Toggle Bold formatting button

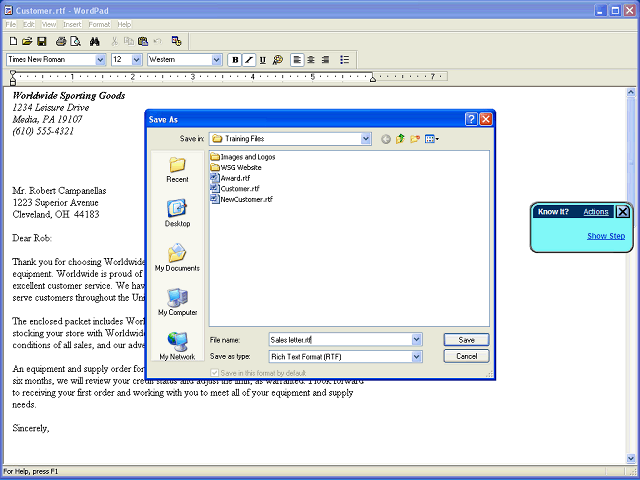235,60
